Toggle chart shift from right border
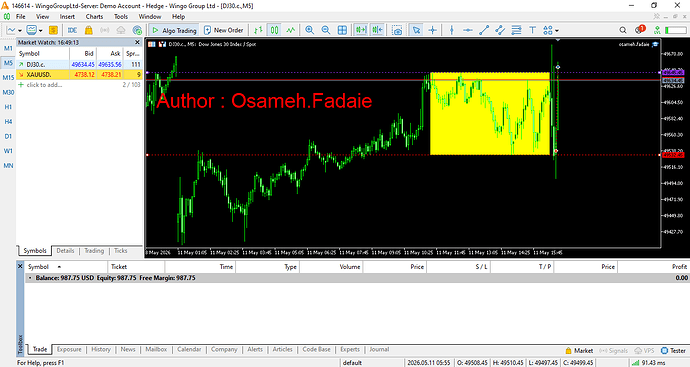690x367 pixels. [377, 30]
